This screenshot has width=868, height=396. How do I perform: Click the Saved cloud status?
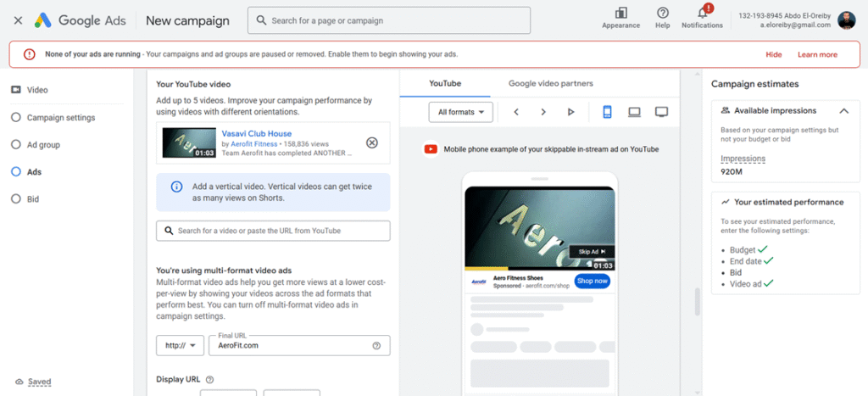(x=33, y=382)
